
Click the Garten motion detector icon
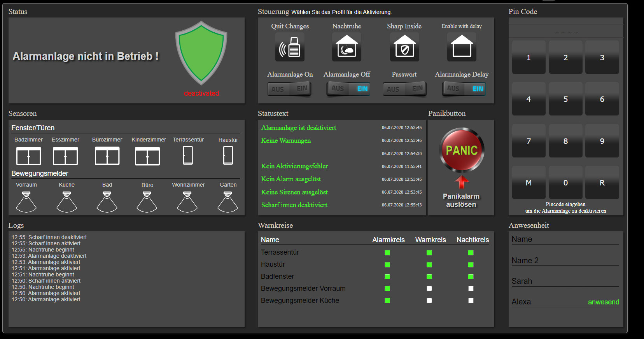228,202
